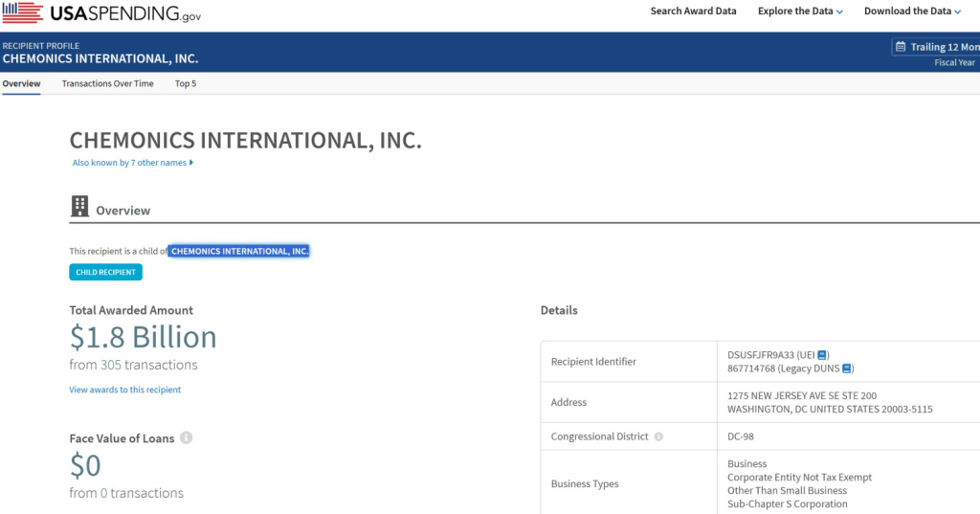Screen dimensions: 980x514
Task: Click the Face Value of Loans info icon
Action: point(187,438)
